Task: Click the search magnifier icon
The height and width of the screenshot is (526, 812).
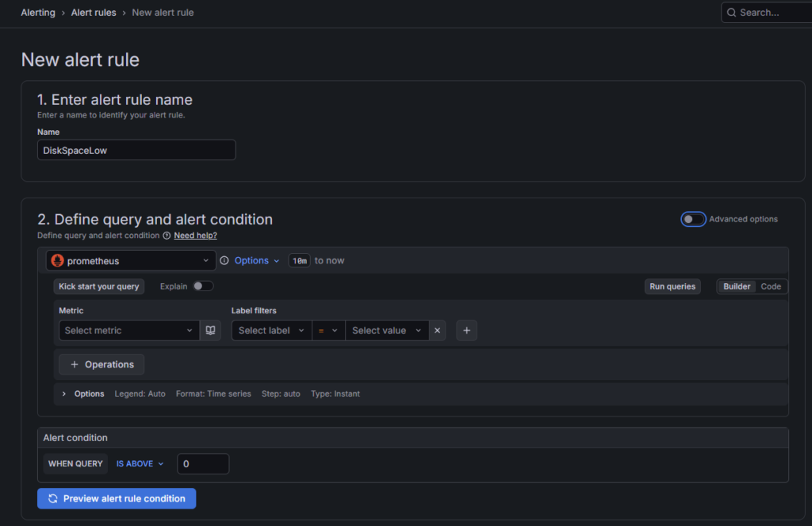Action: pos(731,13)
